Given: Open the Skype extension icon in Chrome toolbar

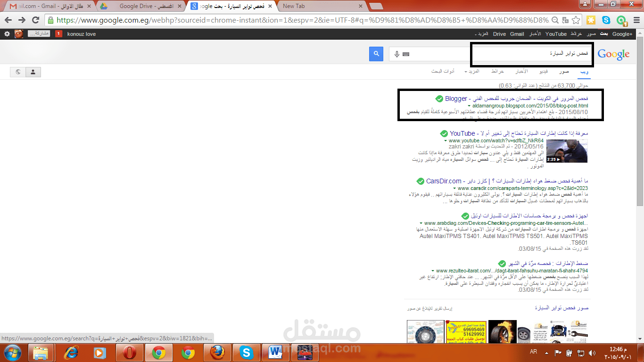Looking at the screenshot, I should (606, 20).
